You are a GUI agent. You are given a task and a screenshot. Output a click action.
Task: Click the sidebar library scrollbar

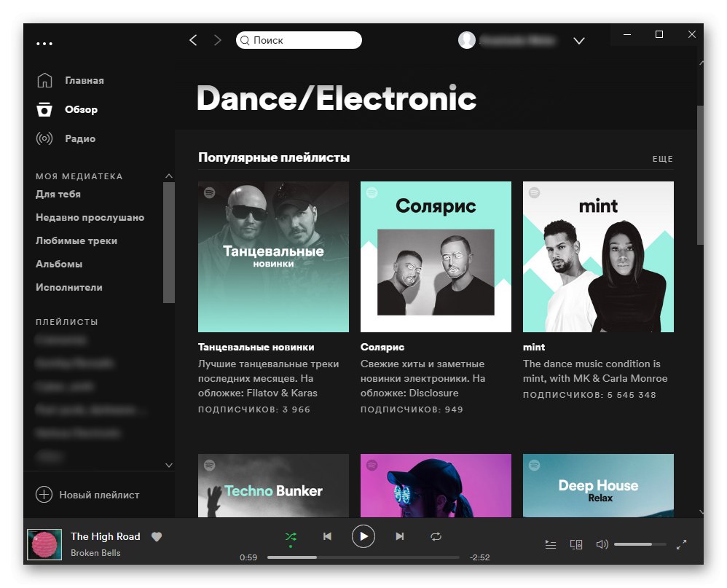tap(169, 242)
